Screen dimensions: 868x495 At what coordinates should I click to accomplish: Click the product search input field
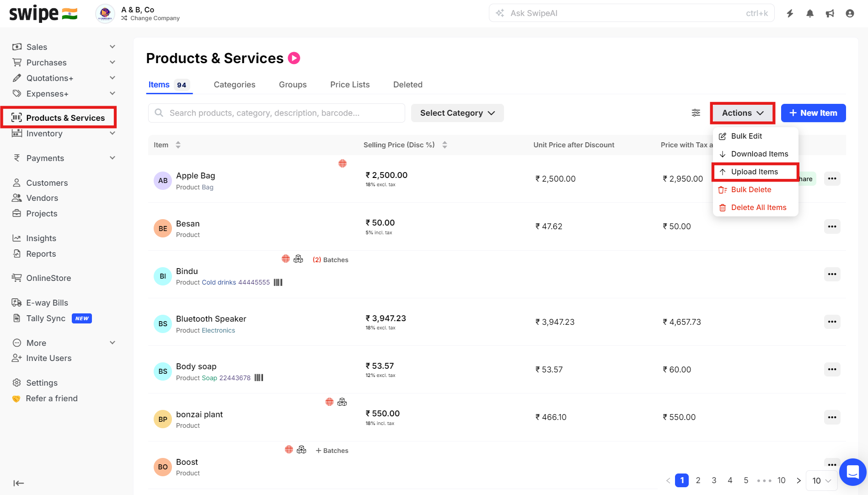(x=276, y=113)
